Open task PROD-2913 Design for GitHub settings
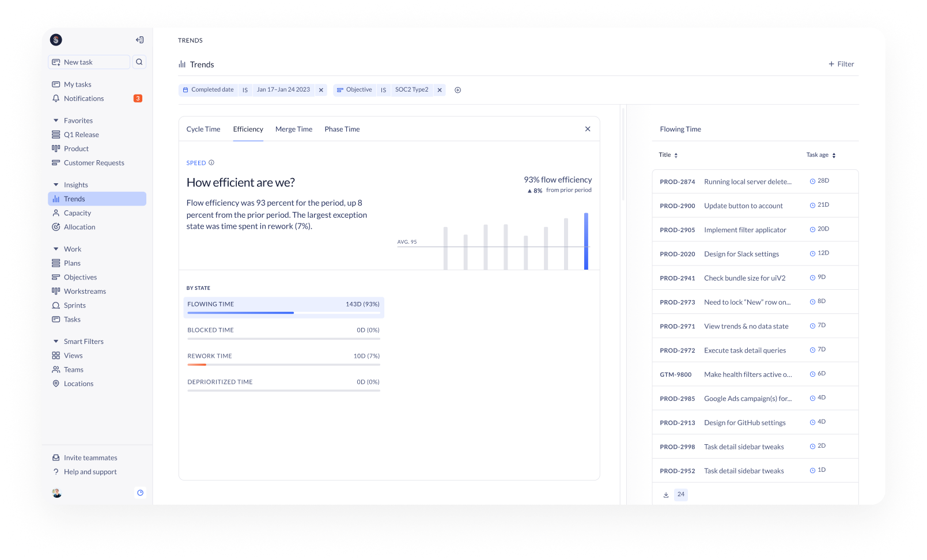Viewport: 927px width, 560px height. [x=755, y=423]
